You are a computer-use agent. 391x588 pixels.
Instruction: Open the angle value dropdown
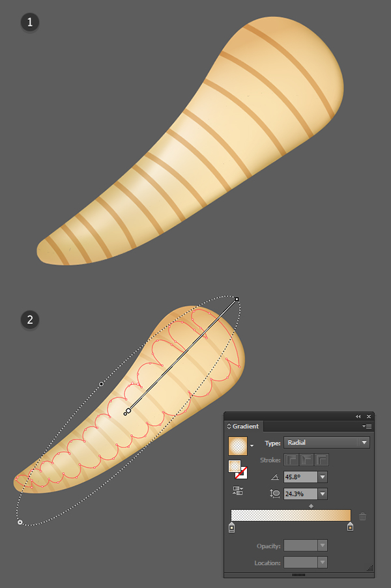[x=323, y=477]
